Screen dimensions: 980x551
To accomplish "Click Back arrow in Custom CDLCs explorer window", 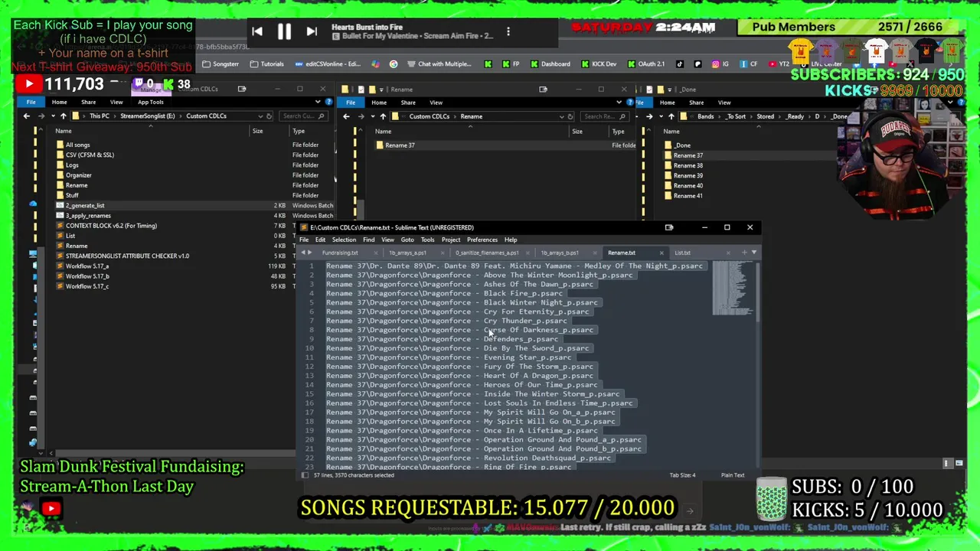I will 26,116.
